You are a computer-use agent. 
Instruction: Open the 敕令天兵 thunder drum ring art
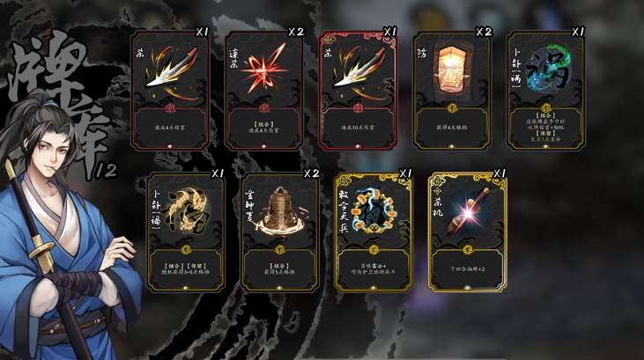pos(374,212)
